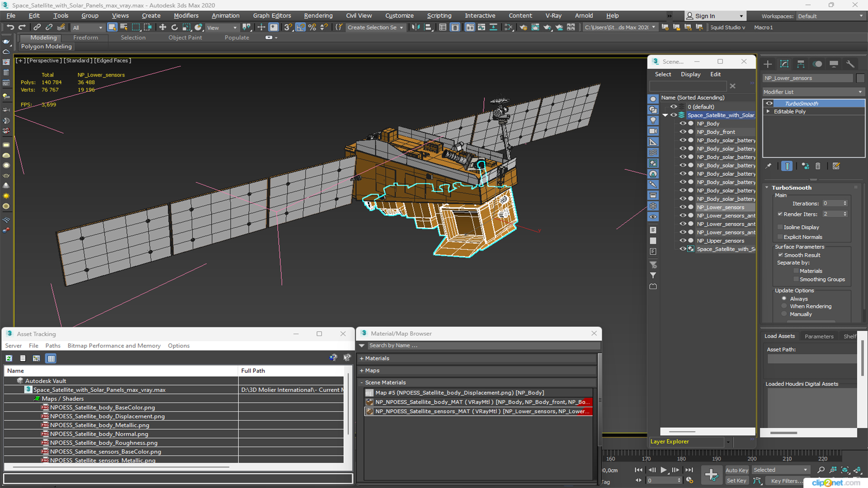
Task: Switch to the Hierarchy command panel
Action: coord(801,64)
